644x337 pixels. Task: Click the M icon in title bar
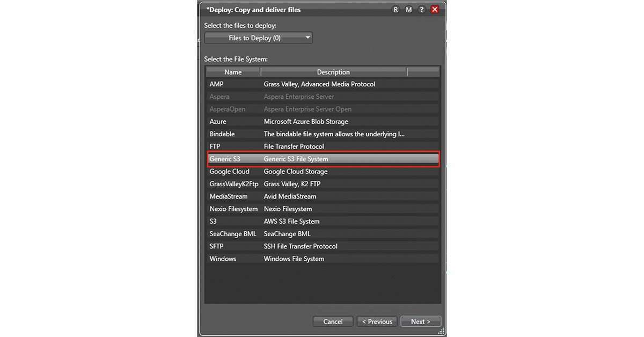pyautogui.click(x=409, y=10)
